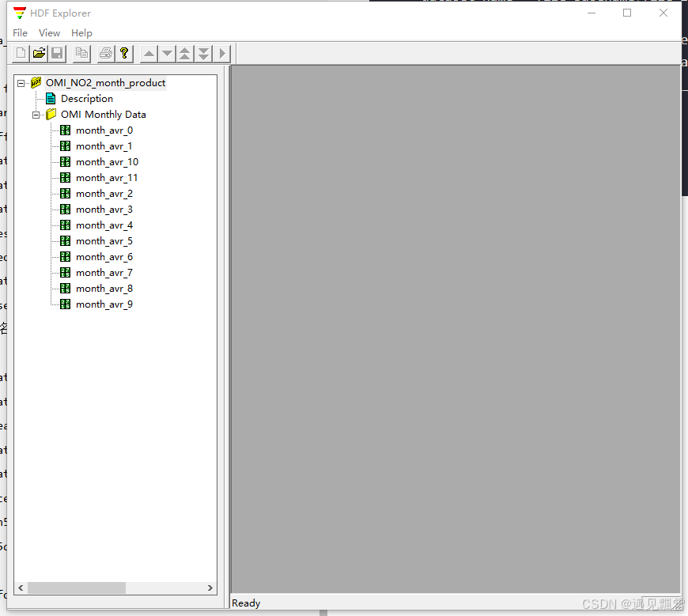This screenshot has width=688, height=616.
Task: Collapse the OMI_NO2_month_product root node
Action: click(x=21, y=83)
